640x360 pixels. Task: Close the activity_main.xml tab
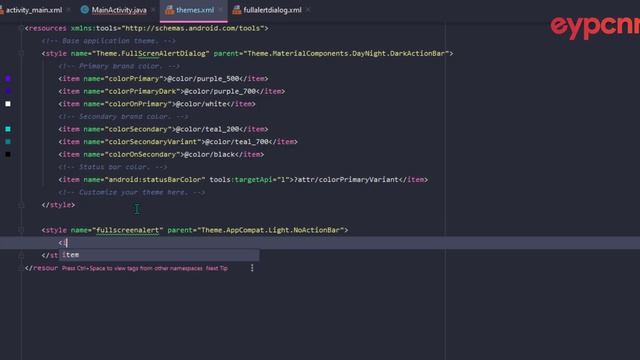(x=68, y=10)
